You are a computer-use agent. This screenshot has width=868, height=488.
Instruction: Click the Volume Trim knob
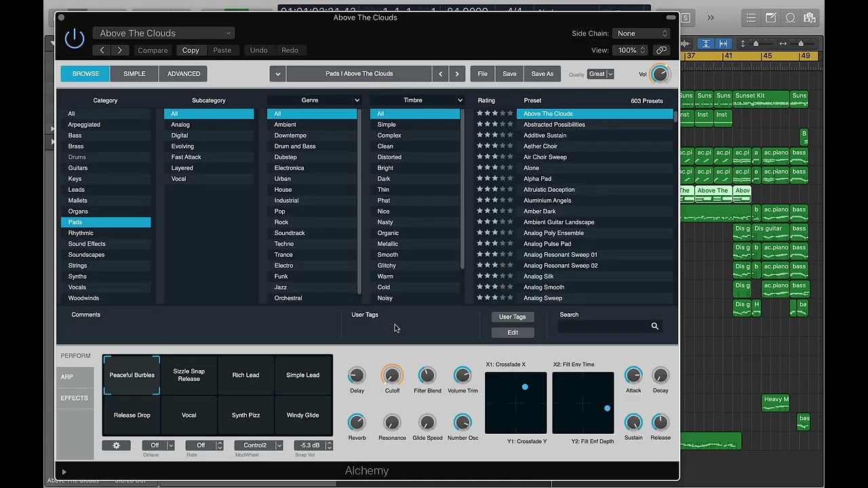click(x=462, y=375)
